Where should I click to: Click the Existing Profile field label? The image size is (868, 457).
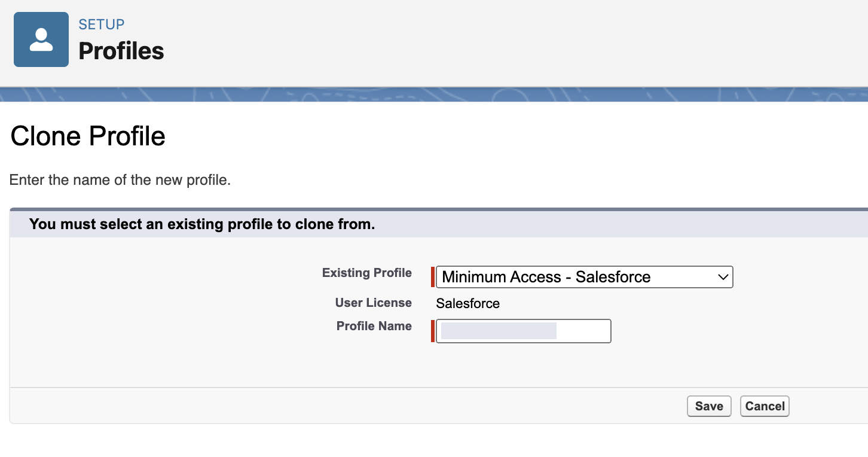pyautogui.click(x=366, y=273)
